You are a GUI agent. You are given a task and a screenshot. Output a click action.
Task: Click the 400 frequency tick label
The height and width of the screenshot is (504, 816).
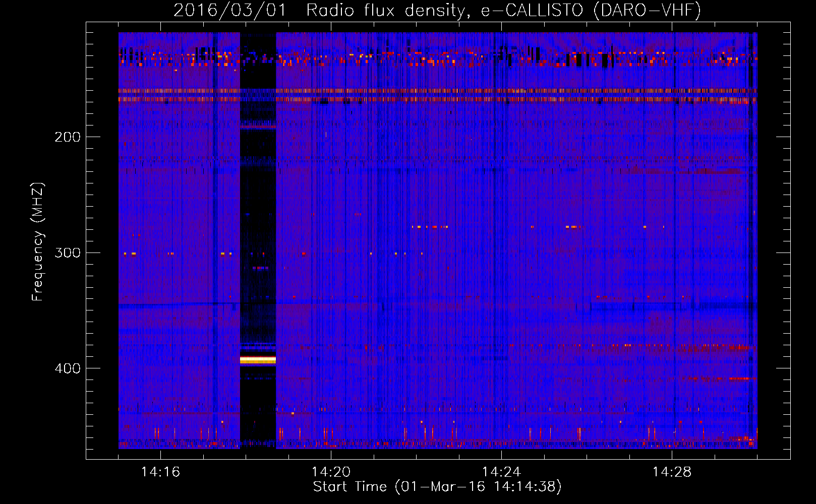pyautogui.click(x=68, y=368)
